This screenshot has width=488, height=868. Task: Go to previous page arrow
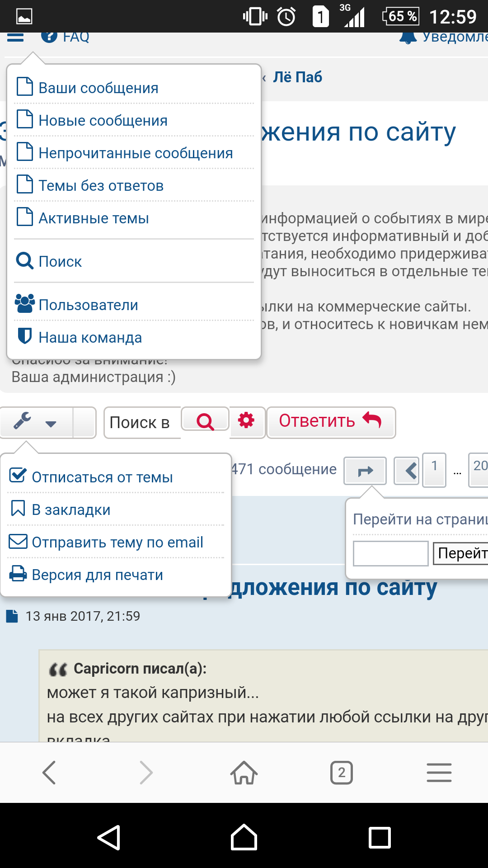pyautogui.click(x=408, y=471)
